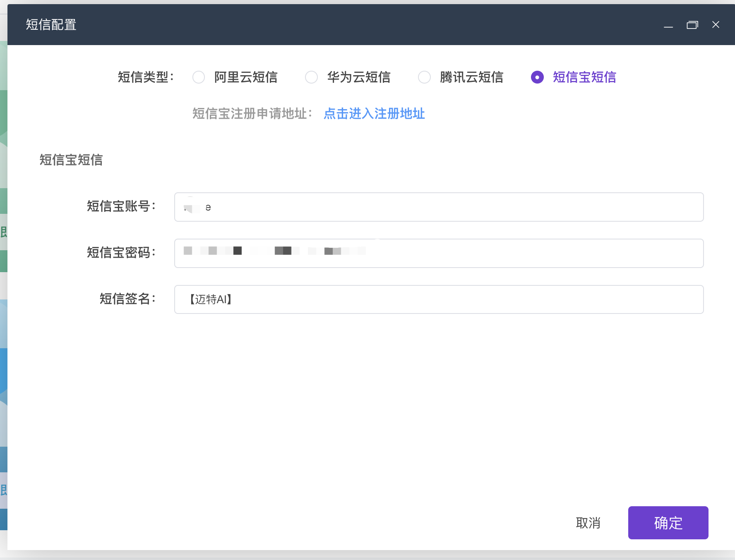Click the 取消 cancel button
This screenshot has height=560, width=735.
(589, 523)
